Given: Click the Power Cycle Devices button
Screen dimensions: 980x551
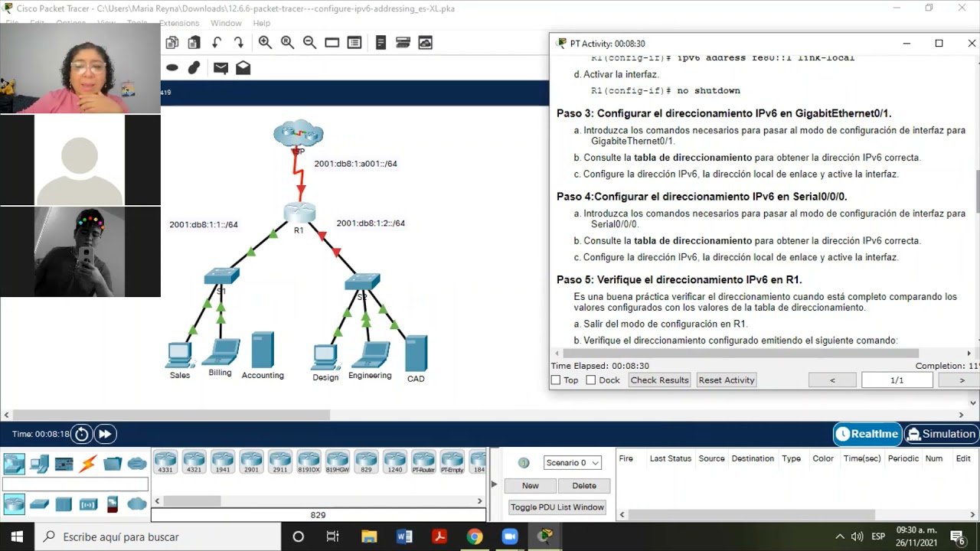Looking at the screenshot, I should pos(81,434).
